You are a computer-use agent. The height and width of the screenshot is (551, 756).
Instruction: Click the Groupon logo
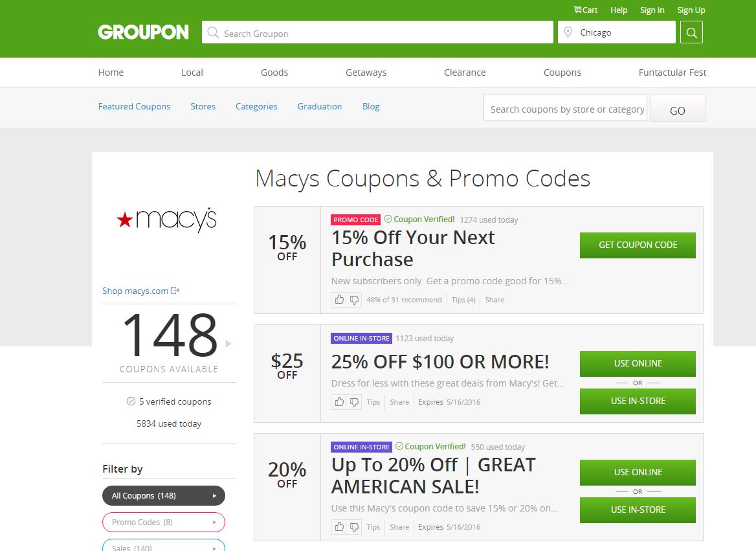(143, 32)
